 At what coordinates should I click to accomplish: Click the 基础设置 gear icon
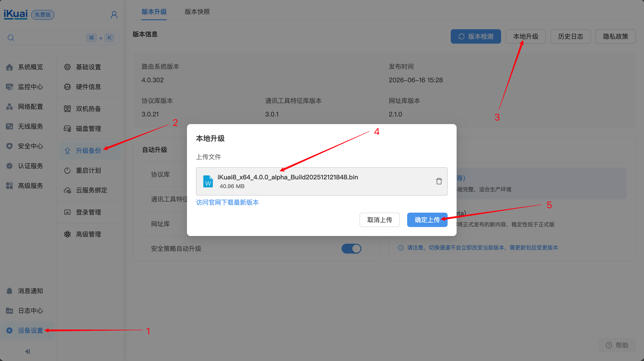pos(67,67)
